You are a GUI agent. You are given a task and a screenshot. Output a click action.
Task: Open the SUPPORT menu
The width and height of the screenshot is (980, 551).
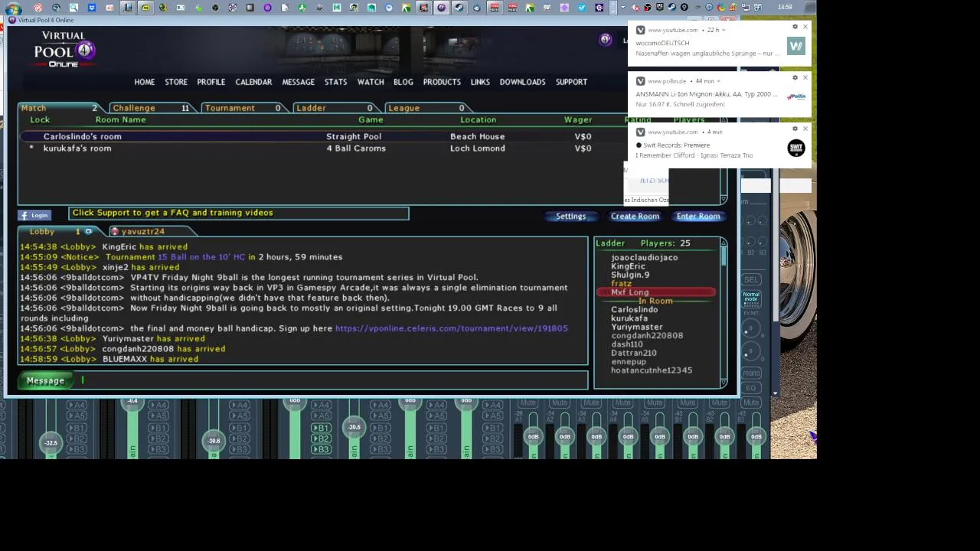571,82
